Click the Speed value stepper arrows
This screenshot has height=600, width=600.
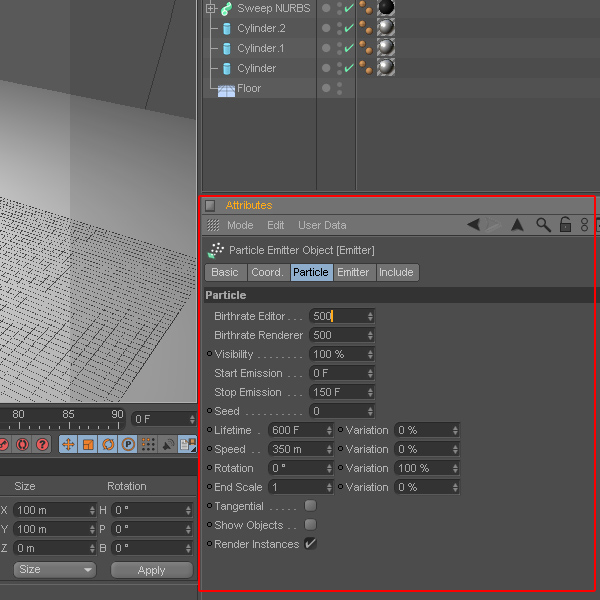pyautogui.click(x=329, y=449)
